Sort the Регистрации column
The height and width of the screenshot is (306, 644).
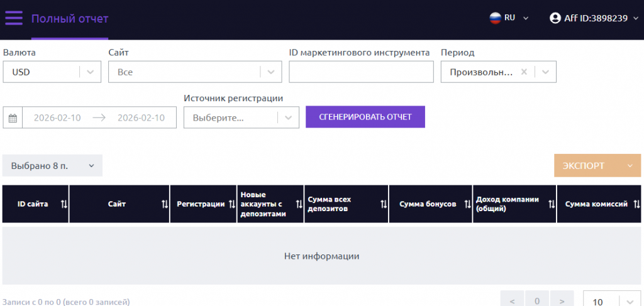coord(231,204)
